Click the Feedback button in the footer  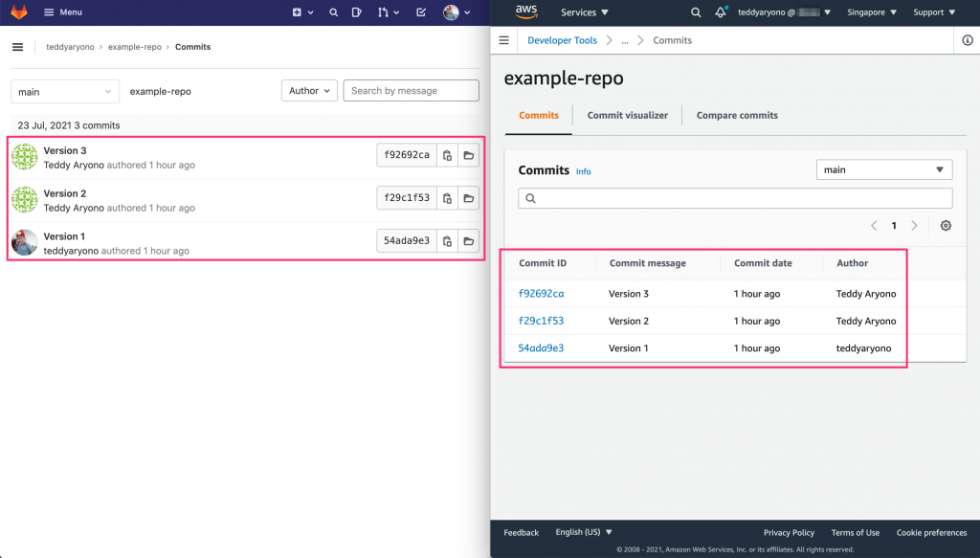pyautogui.click(x=521, y=532)
